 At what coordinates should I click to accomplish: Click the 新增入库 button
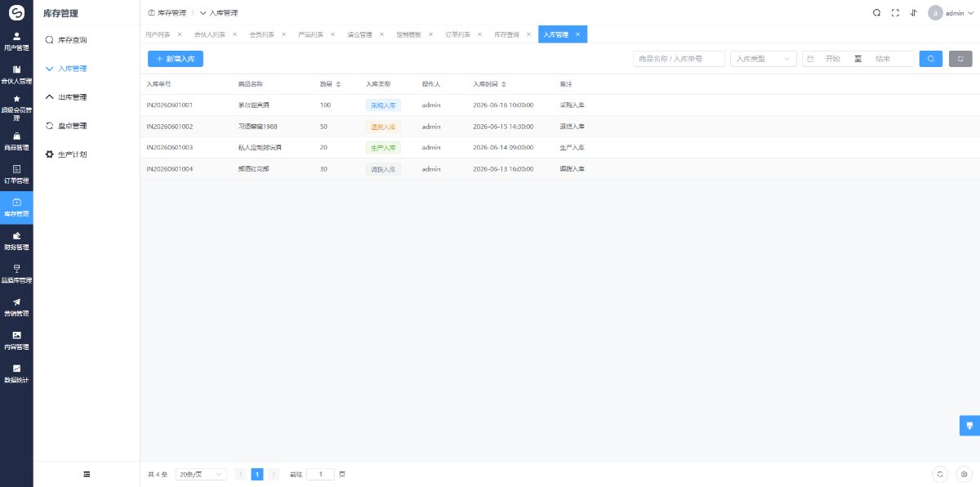click(x=176, y=59)
